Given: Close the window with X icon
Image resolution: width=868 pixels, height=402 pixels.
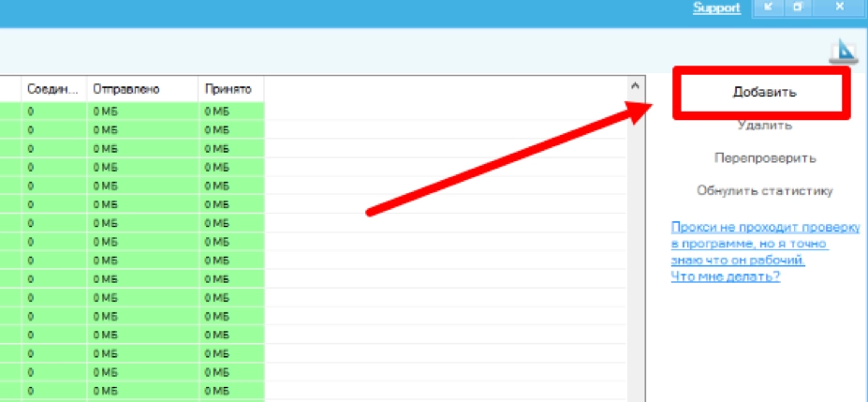Looking at the screenshot, I should click(x=840, y=7).
